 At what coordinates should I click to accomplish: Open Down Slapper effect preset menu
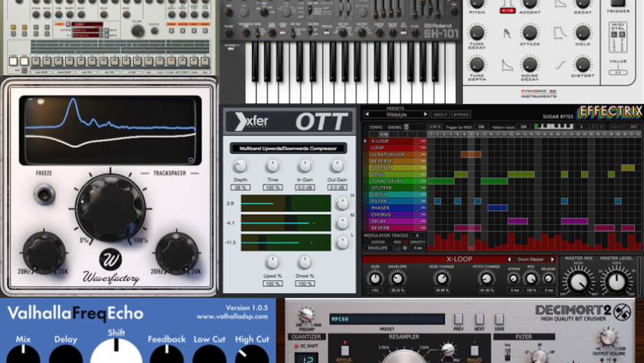coord(531,259)
